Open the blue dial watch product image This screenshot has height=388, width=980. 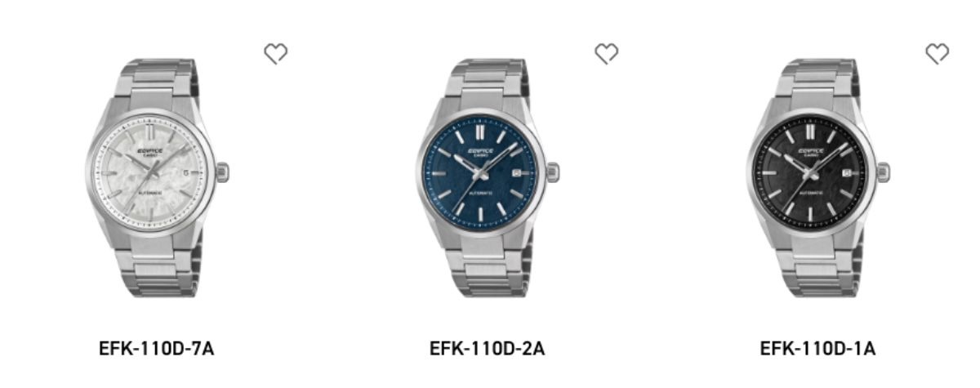487,177
